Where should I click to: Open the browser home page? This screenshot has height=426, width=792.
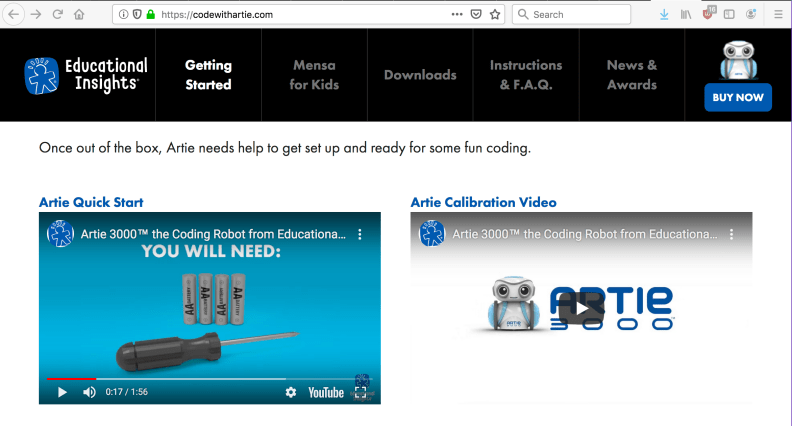pos(79,14)
